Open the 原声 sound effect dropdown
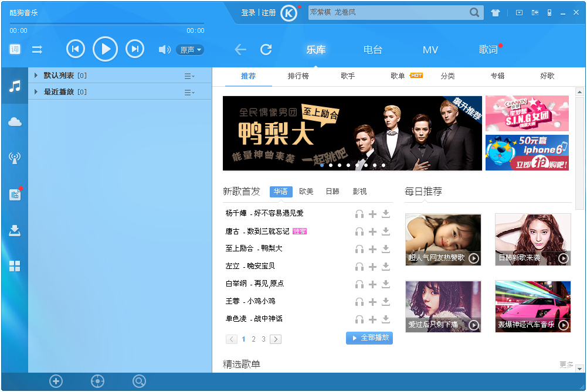The height and width of the screenshot is (392, 587). pos(189,50)
